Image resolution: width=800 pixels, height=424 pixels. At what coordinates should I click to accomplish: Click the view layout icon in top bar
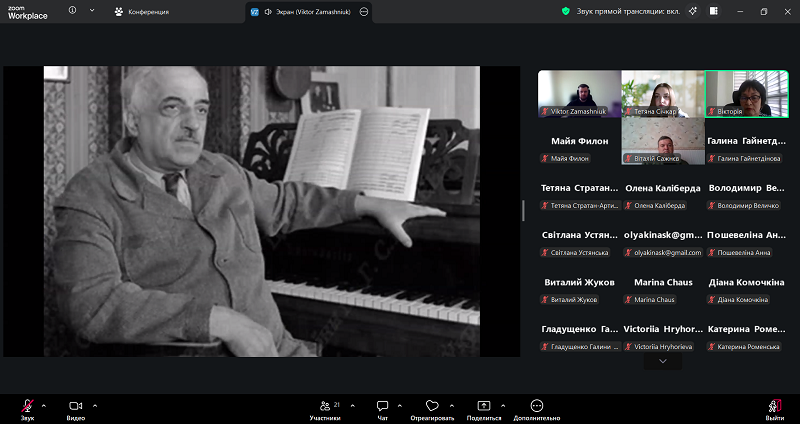[713, 12]
